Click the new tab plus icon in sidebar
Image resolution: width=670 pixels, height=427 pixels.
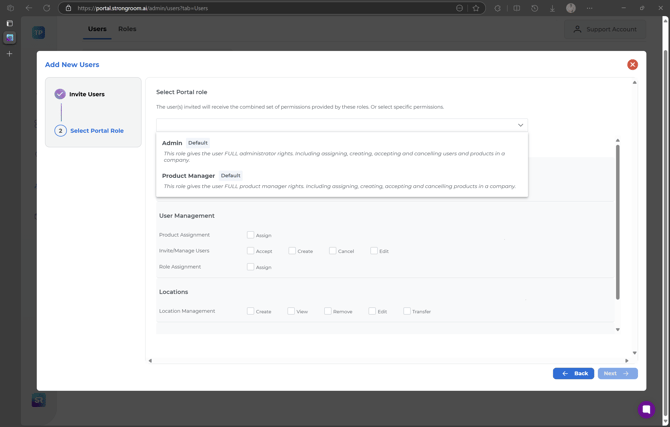[x=10, y=53]
